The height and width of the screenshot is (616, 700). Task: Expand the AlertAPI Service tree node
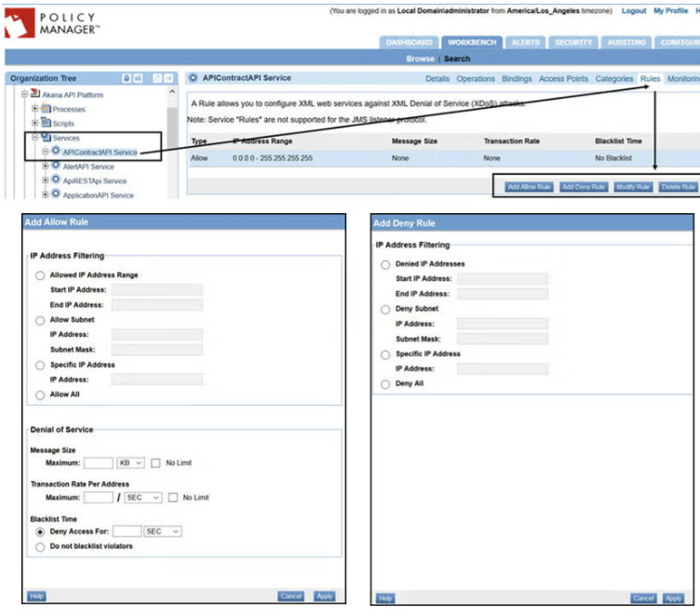[x=45, y=166]
